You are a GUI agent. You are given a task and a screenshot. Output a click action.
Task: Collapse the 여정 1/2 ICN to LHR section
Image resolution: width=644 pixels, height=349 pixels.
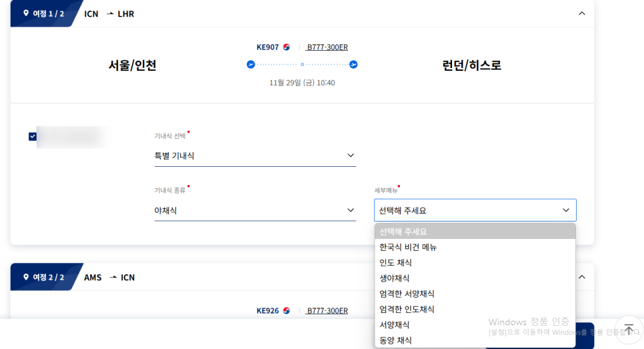(x=581, y=13)
